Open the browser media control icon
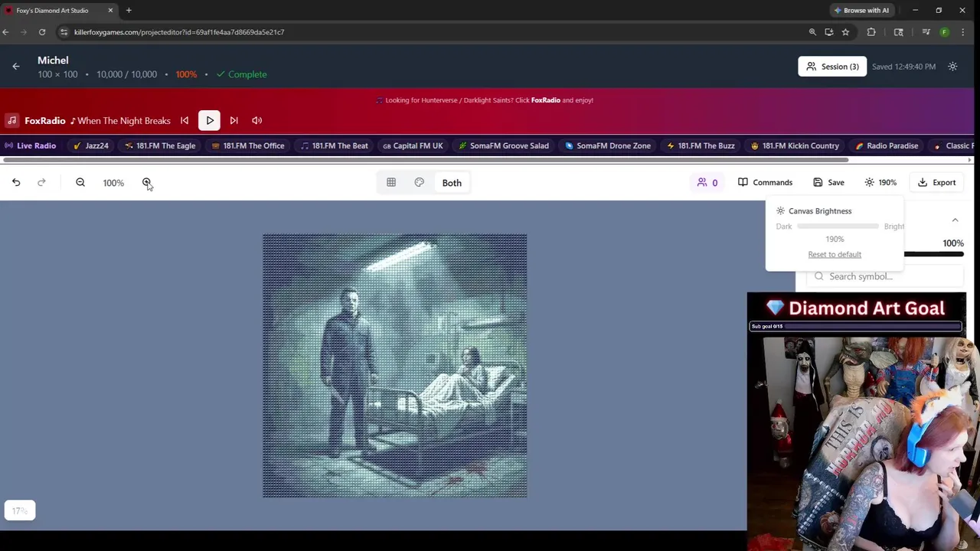Image resolution: width=980 pixels, height=551 pixels. [926, 32]
